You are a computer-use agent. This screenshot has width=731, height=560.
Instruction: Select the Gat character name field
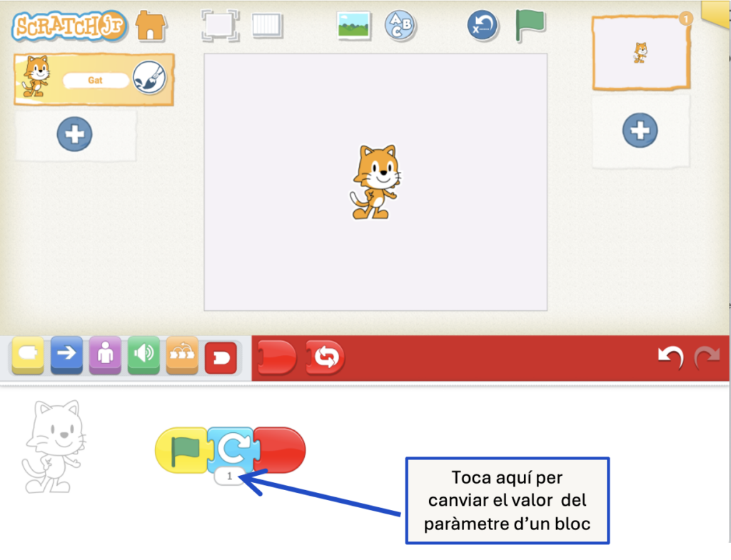click(x=96, y=81)
